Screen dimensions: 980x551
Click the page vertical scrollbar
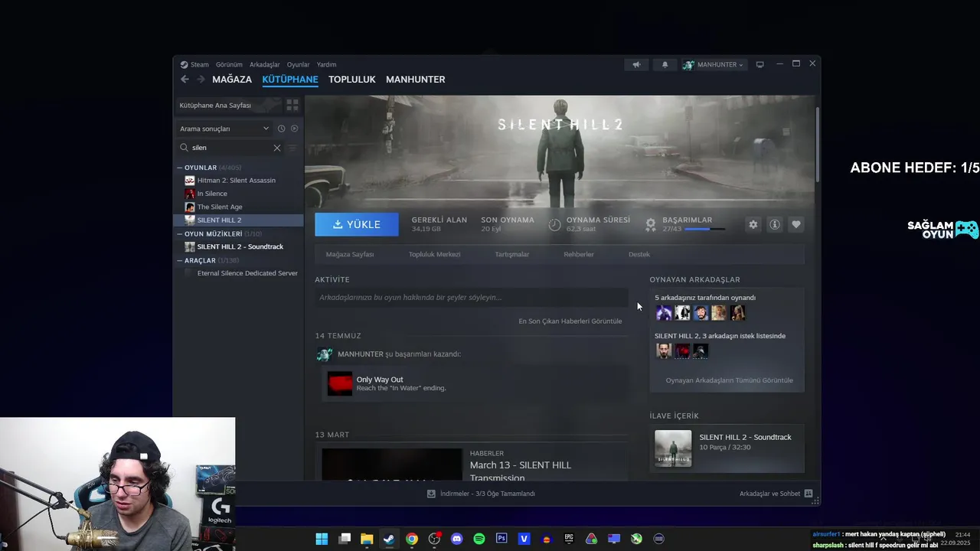pos(818,144)
